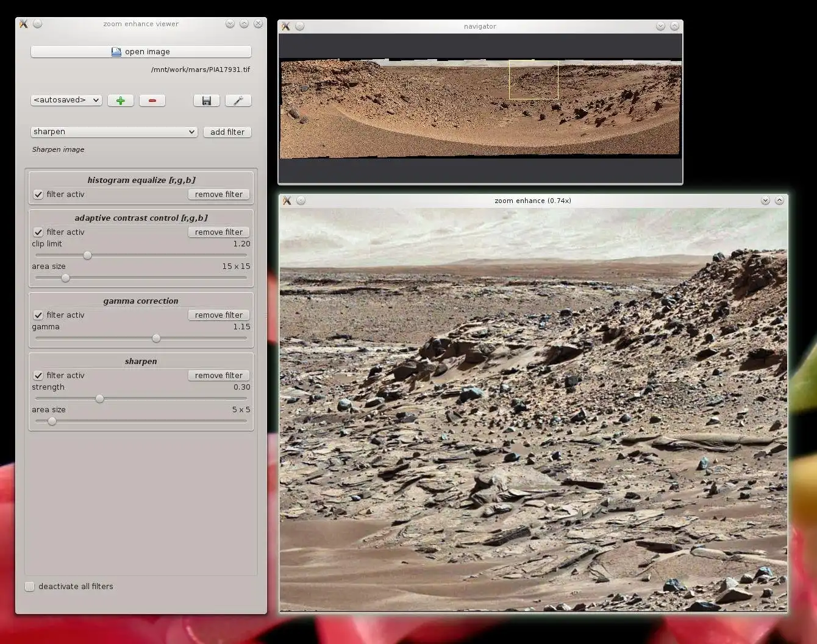Click the area size value 15 x 15
This screenshot has width=817, height=644.
pos(236,267)
